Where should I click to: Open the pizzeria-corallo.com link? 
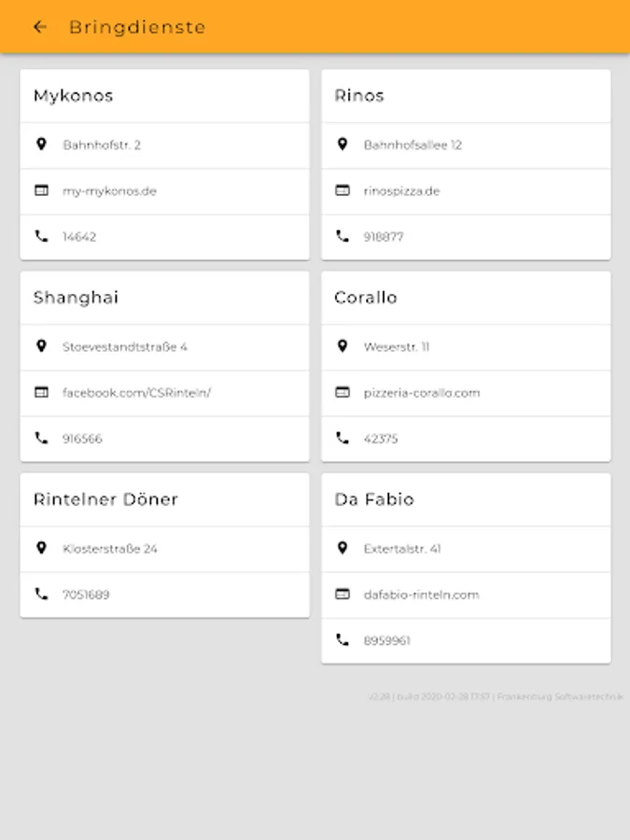(421, 393)
